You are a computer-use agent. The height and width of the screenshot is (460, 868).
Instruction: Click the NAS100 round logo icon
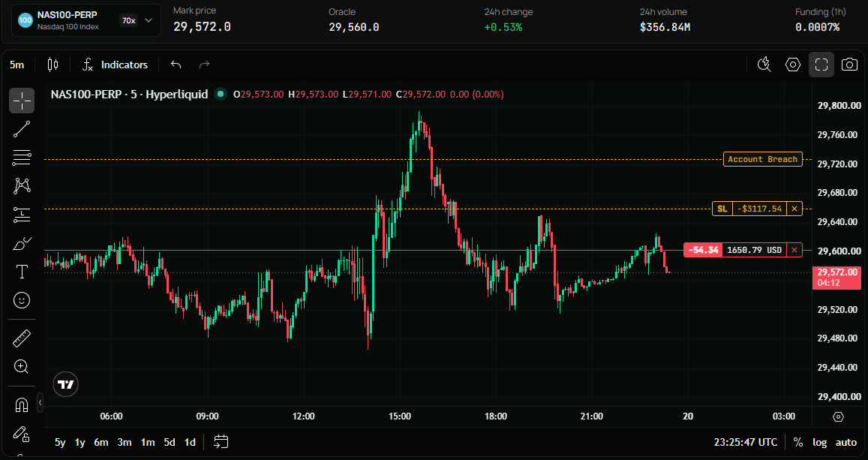coord(25,20)
